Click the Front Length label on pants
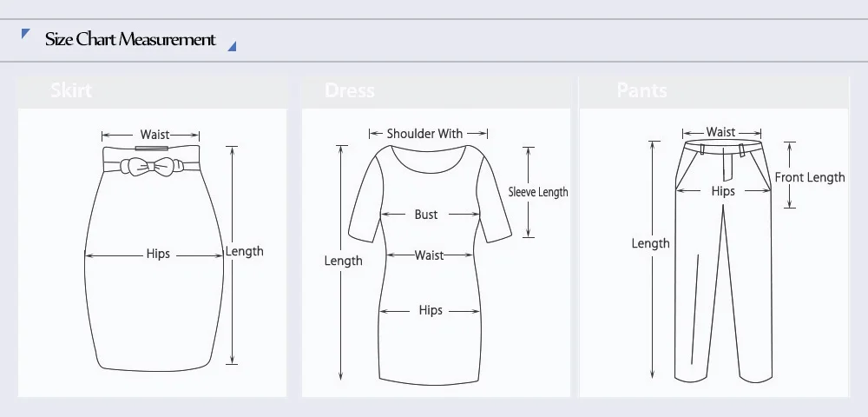This screenshot has height=417, width=868. click(x=810, y=178)
